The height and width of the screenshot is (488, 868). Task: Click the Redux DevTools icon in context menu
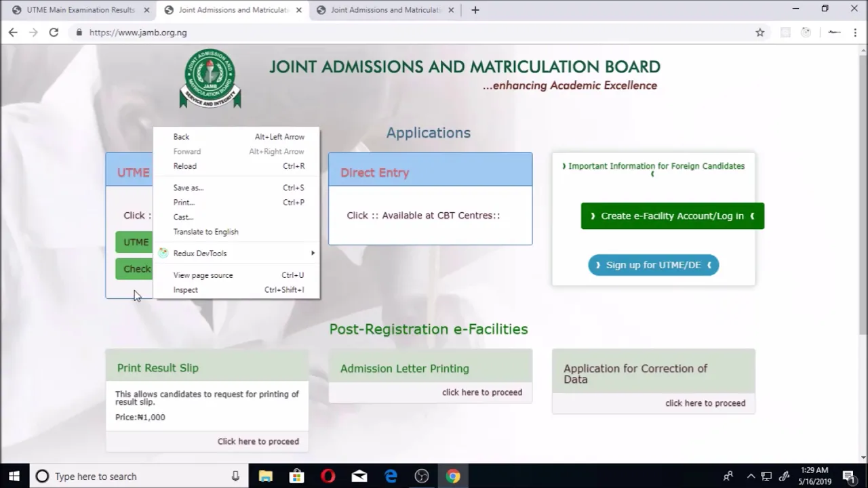[x=163, y=253]
